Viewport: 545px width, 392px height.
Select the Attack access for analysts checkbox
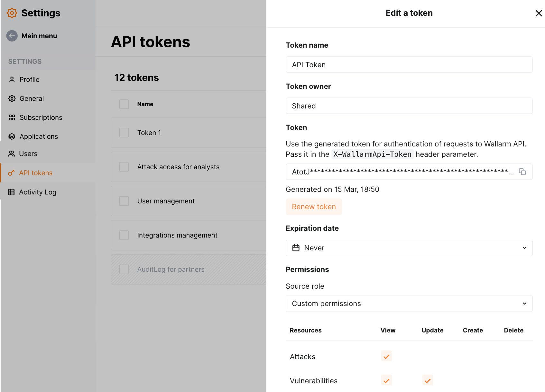(x=124, y=167)
